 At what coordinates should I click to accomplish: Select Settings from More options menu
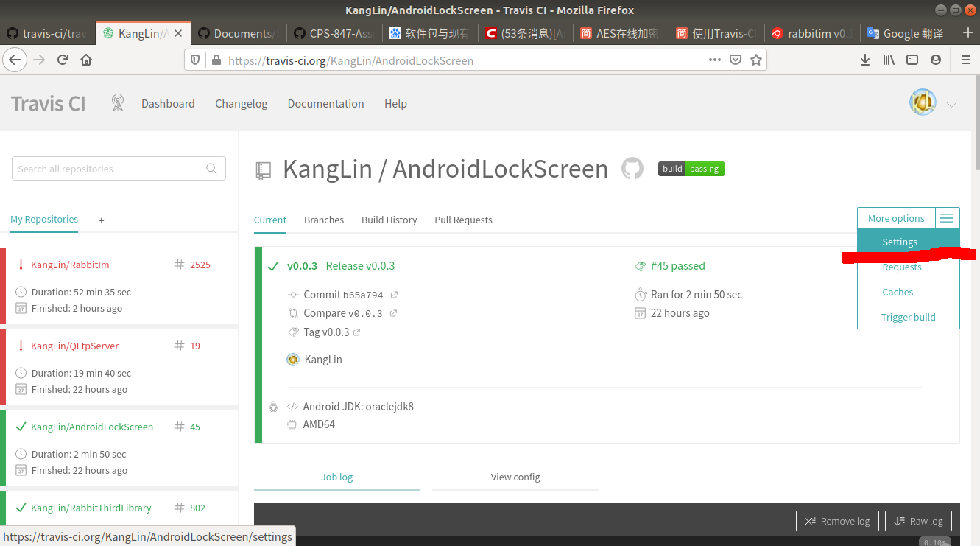[x=908, y=242]
